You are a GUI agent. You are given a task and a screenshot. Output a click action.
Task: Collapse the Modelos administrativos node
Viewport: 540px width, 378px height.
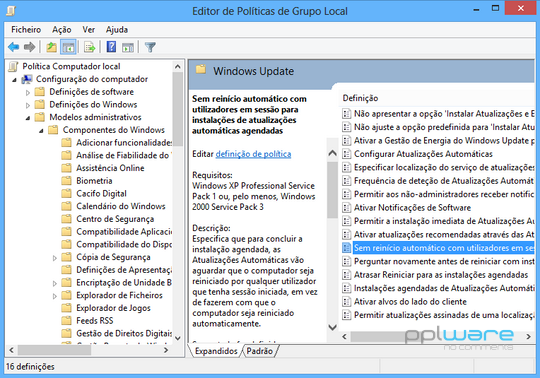pos(28,118)
